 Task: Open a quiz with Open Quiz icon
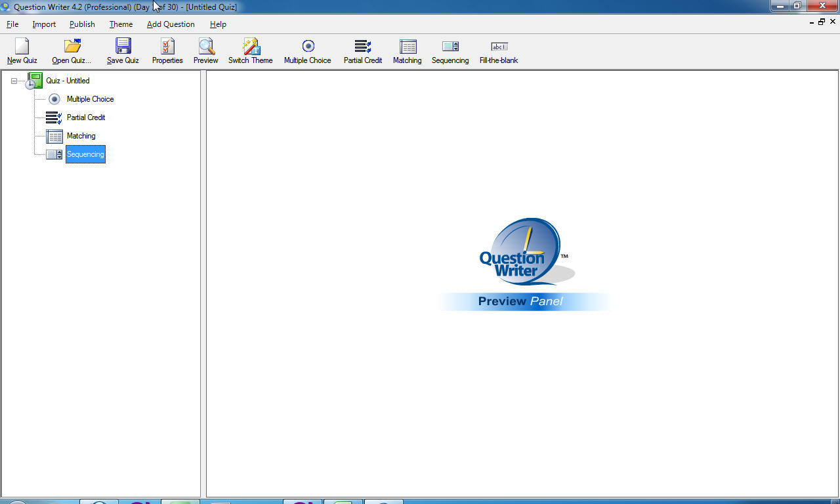click(x=72, y=46)
